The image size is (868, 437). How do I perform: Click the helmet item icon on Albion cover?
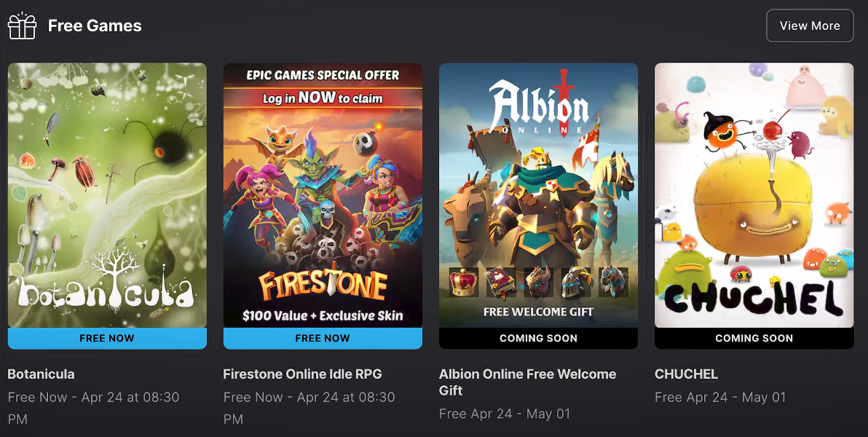coord(576,282)
